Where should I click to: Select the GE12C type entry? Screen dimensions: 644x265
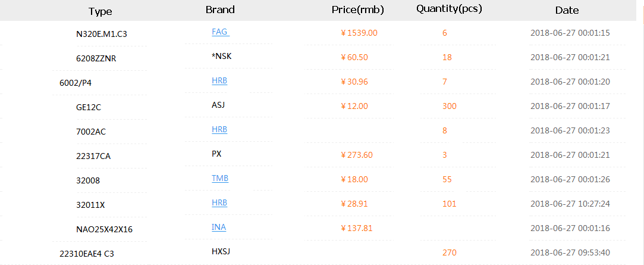click(89, 107)
